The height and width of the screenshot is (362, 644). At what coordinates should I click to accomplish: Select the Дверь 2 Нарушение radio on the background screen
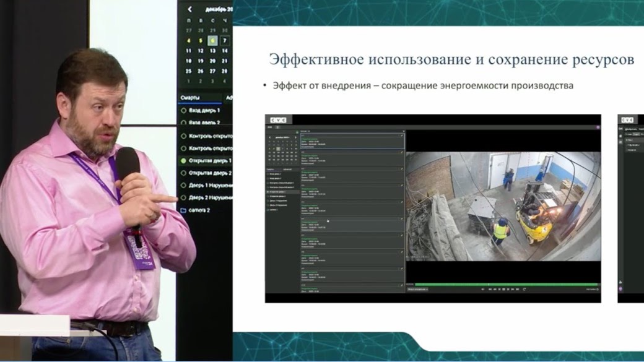coord(183,198)
